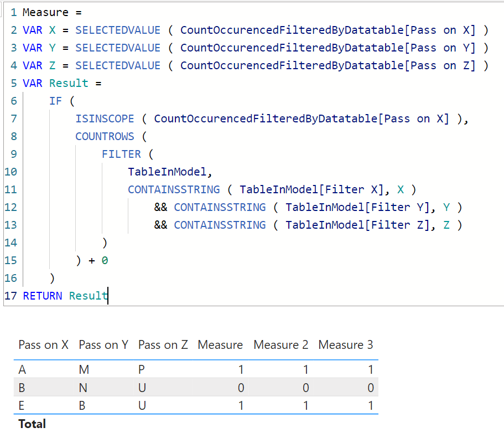Click line number 14 in the gutter
504x443 pixels.
11,243
